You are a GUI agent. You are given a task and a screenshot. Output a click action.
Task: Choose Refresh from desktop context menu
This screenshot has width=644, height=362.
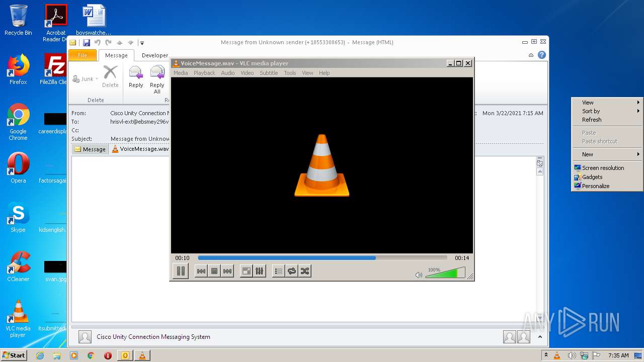tap(607, 120)
